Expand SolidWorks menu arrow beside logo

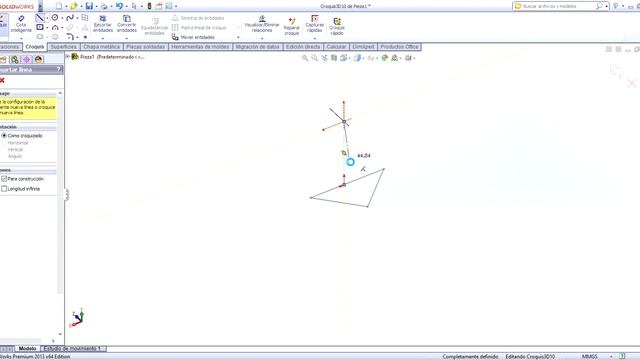coord(40,6)
